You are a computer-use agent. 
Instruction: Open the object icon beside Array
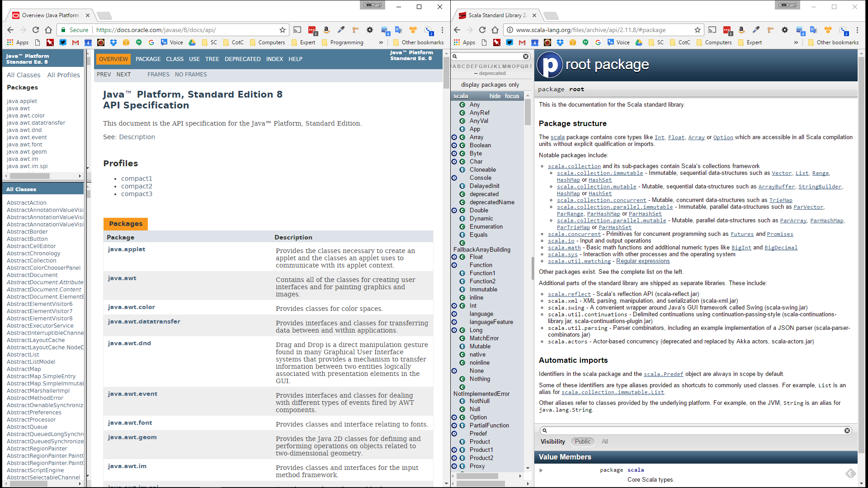pos(454,137)
